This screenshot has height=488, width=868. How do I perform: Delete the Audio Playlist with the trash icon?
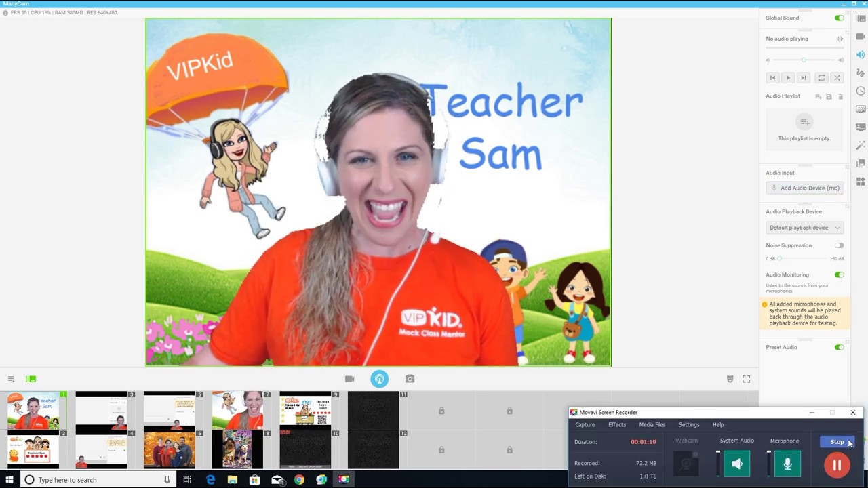tap(841, 96)
